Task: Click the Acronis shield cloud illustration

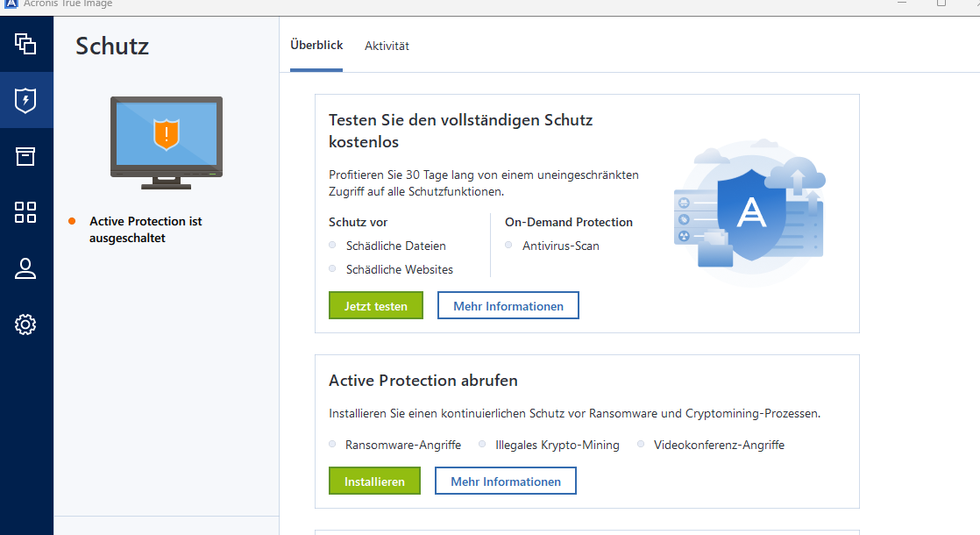Action: [x=750, y=211]
